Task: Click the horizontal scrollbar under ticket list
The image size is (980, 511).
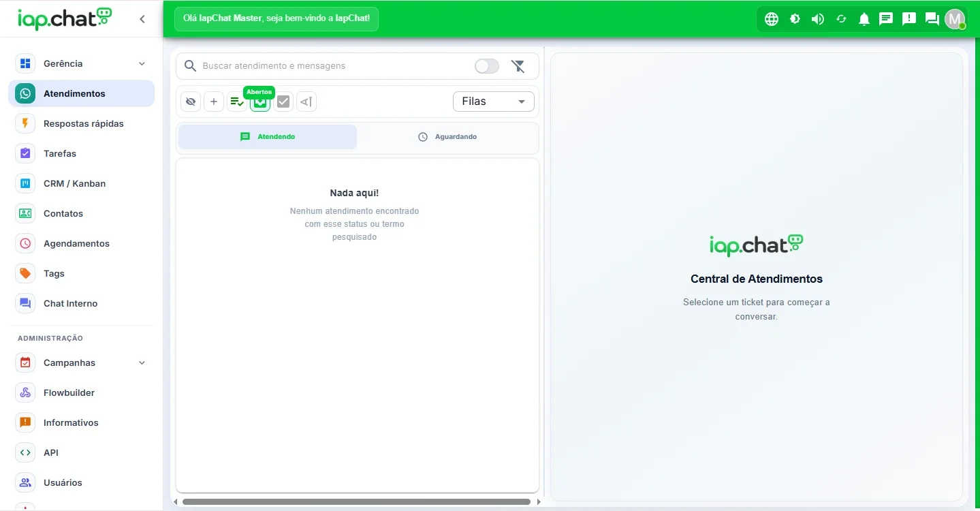Action: 356,502
